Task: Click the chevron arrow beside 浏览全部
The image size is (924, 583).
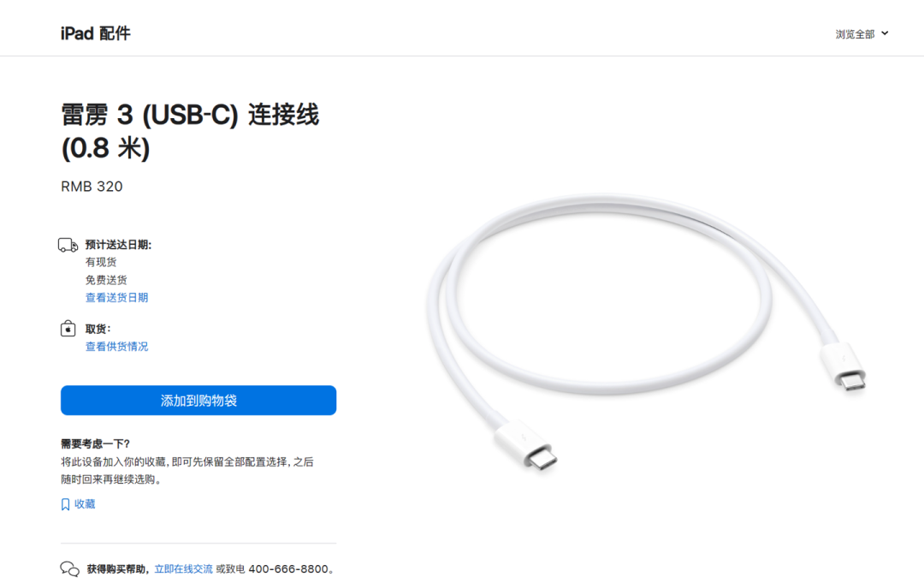Action: pyautogui.click(x=885, y=33)
